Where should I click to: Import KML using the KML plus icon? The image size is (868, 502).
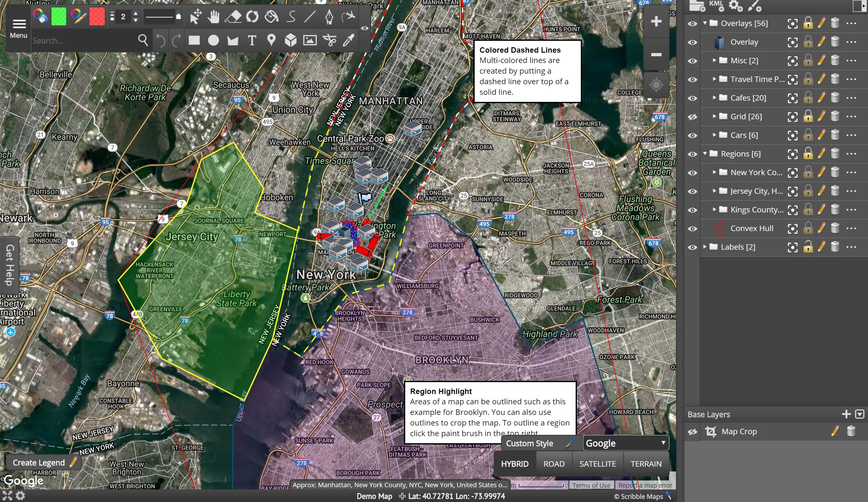(717, 5)
